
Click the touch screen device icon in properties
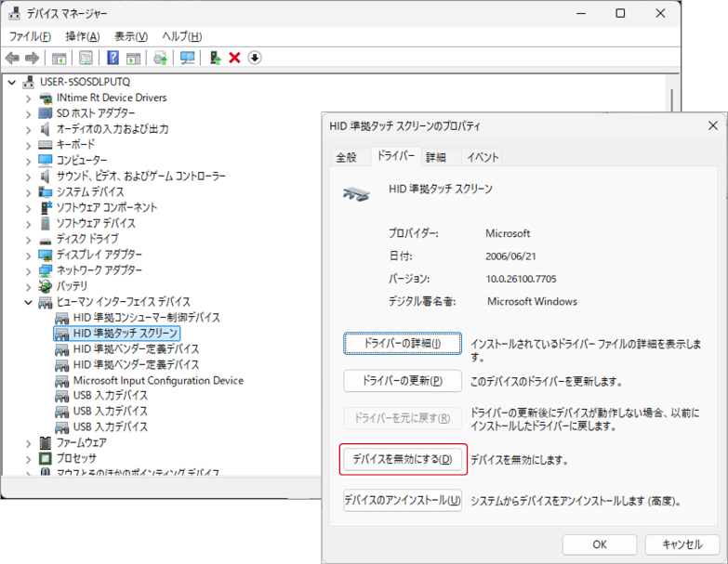tap(356, 193)
